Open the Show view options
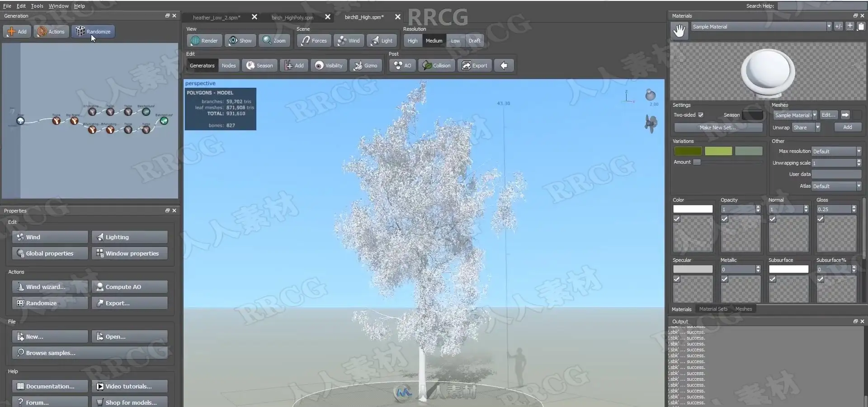 coord(241,41)
